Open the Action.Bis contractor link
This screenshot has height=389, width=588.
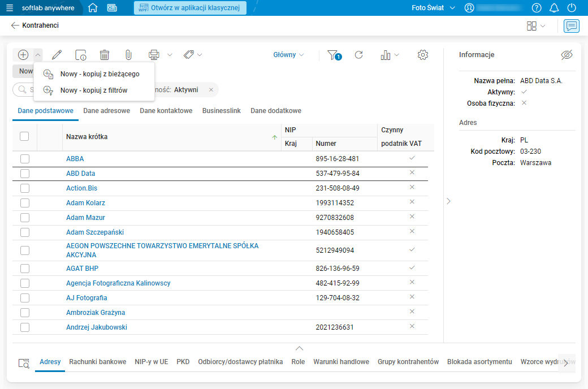tap(82, 188)
